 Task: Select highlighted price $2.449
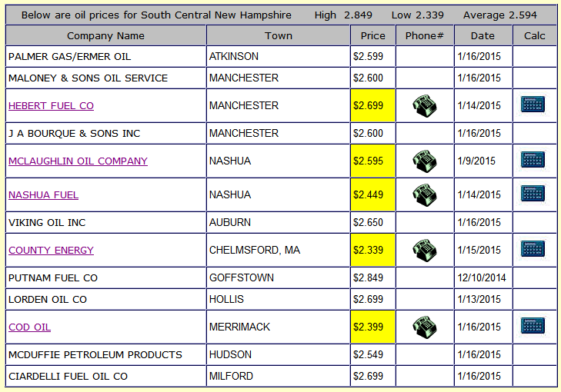372,194
